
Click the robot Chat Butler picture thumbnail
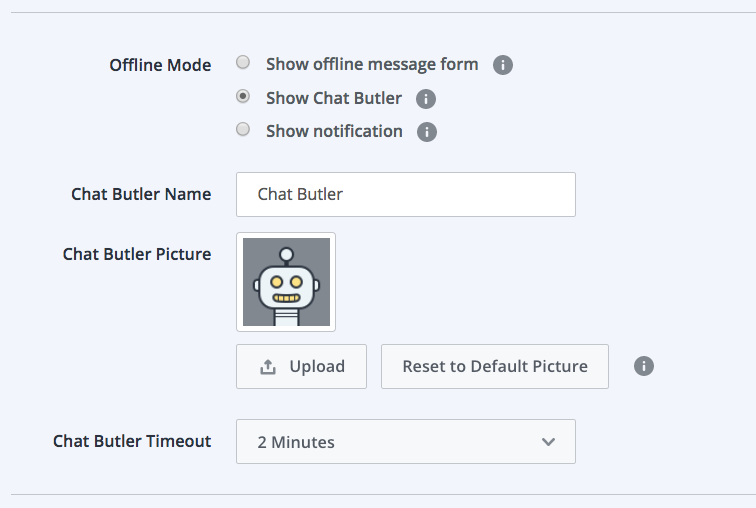286,282
